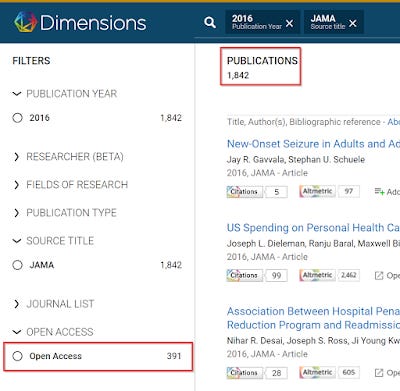Click authors Jay R. Gavvala, Stephan U. Schuele
The width and height of the screenshot is (400, 391).
(296, 159)
